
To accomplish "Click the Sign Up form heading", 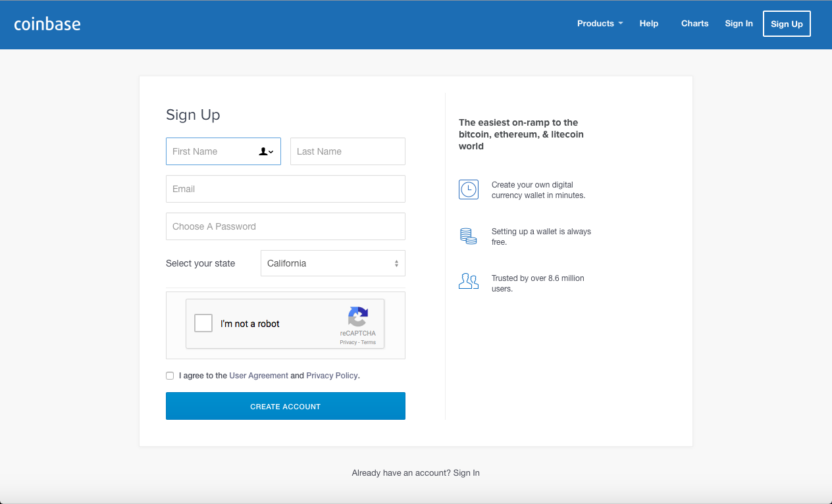I will (193, 115).
